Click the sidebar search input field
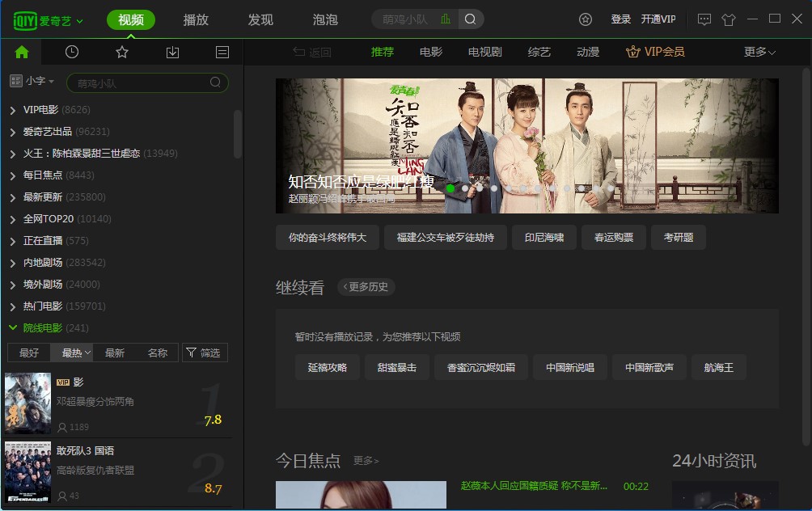812x511 pixels. [x=147, y=82]
